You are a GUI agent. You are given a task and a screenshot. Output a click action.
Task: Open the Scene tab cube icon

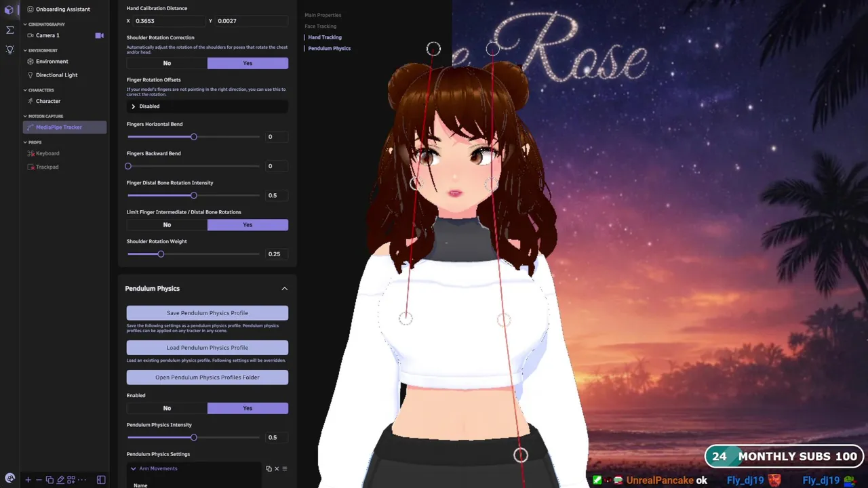pos(9,10)
